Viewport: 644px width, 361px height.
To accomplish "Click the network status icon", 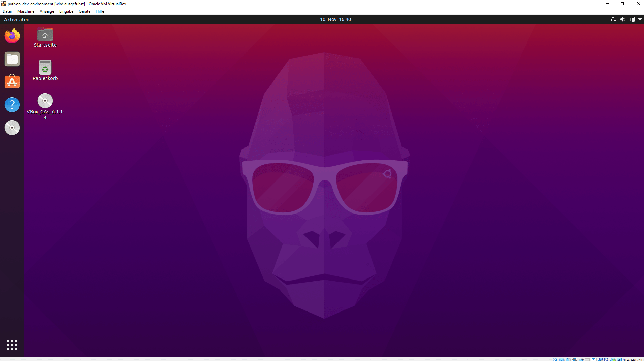I will [x=613, y=19].
